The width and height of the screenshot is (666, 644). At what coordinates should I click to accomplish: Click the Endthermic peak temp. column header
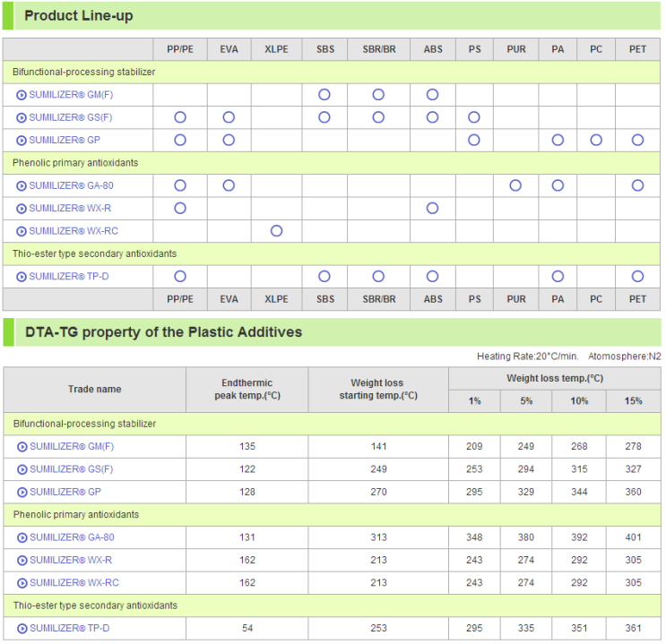(247, 390)
